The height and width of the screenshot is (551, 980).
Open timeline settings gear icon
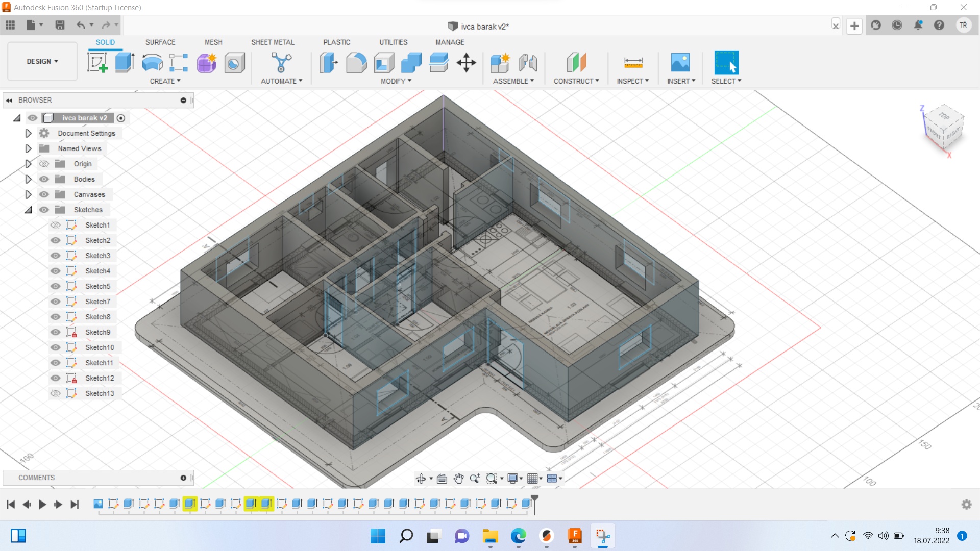point(966,505)
